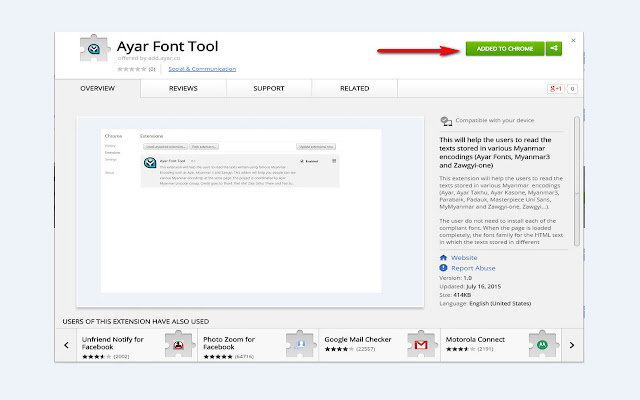Click the 'Language: English (United States)' text

(485, 304)
